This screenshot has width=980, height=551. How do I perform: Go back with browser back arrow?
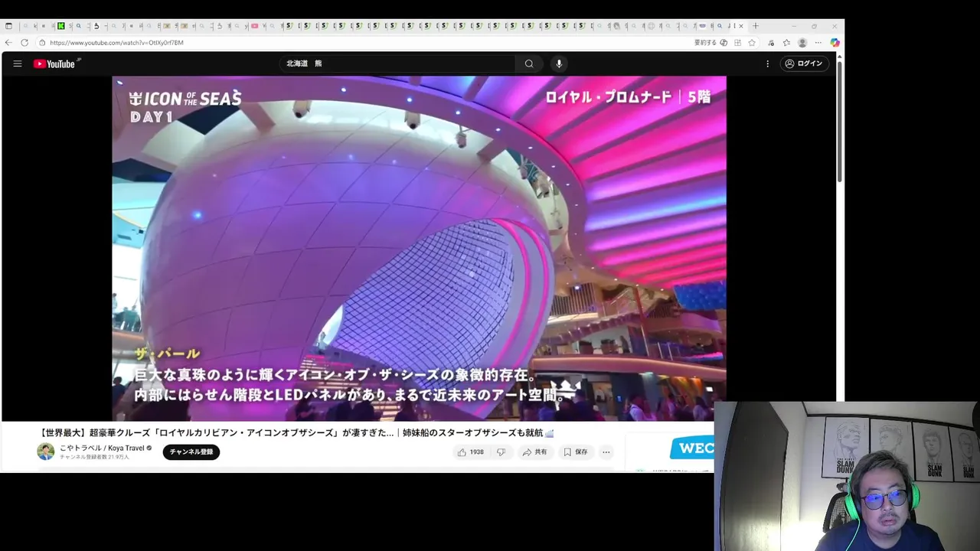tap(8, 43)
